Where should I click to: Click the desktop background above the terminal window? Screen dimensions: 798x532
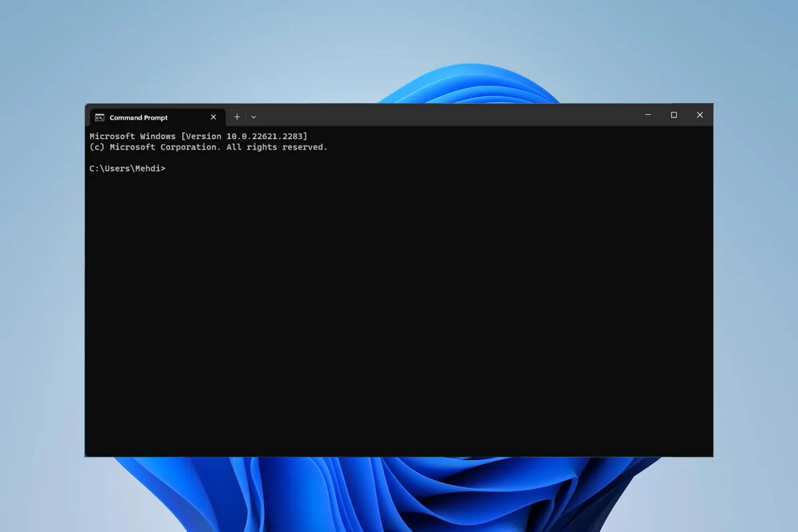266,53
